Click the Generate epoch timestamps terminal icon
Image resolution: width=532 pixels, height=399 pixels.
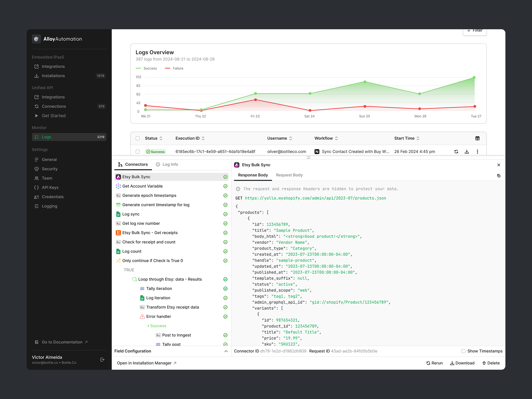point(118,196)
